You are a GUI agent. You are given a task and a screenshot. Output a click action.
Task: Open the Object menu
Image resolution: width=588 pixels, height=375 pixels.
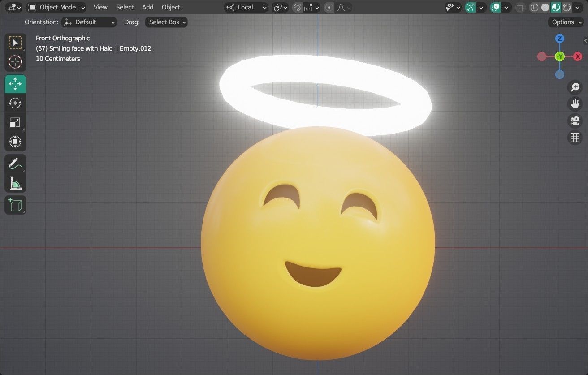coord(171,7)
